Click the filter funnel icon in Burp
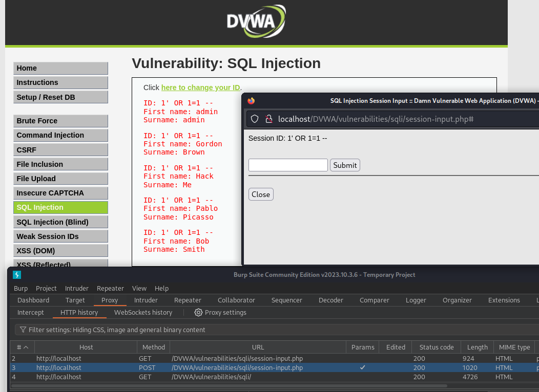Screen dimensions: 539x392 (x=23, y=330)
